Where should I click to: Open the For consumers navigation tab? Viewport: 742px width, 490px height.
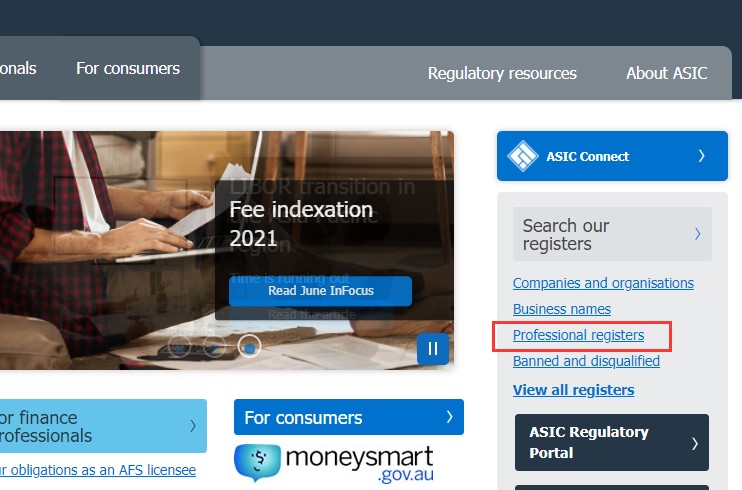pos(128,69)
